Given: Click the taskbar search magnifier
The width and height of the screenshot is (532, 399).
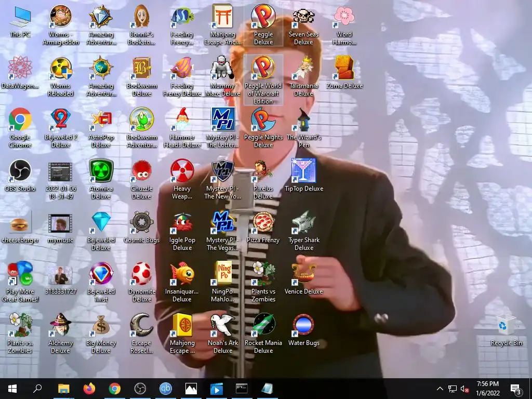Looking at the screenshot, I should coord(37,389).
